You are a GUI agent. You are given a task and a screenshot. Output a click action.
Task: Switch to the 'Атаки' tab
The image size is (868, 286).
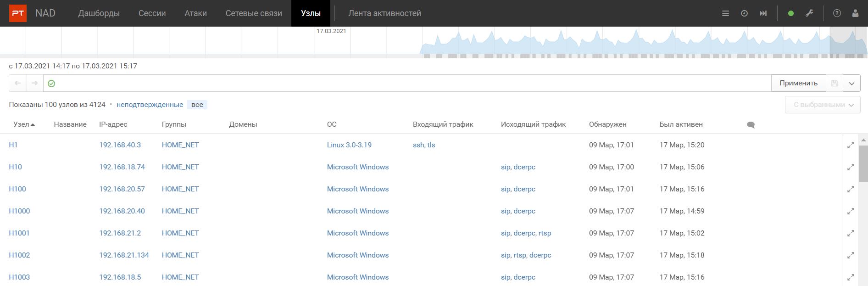click(x=195, y=13)
